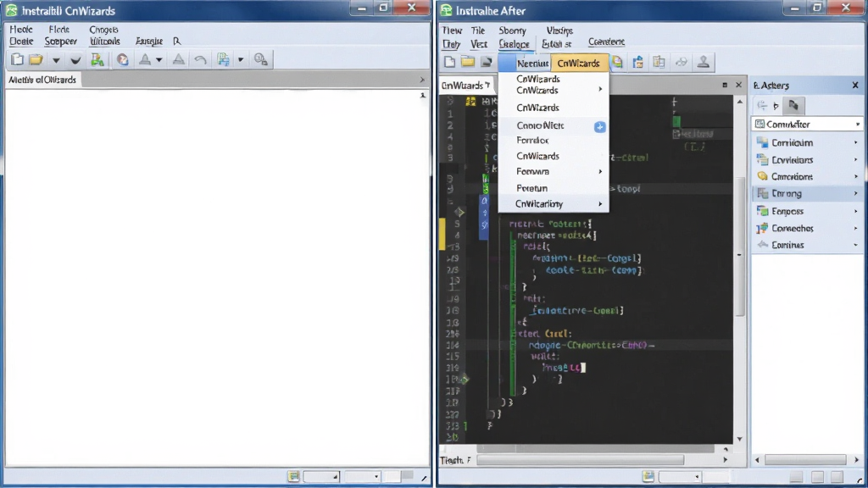
Task: Switch to the Meth of Wizards tab in left window
Action: 42,80
